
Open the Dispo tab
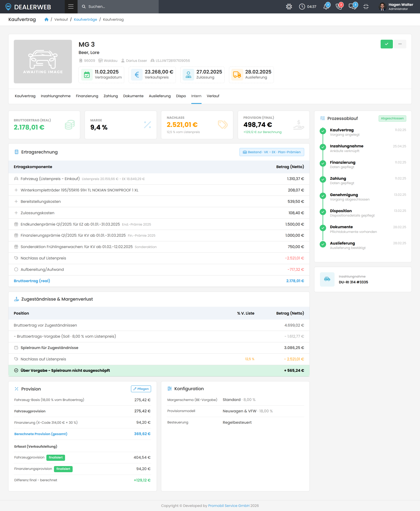point(181,96)
